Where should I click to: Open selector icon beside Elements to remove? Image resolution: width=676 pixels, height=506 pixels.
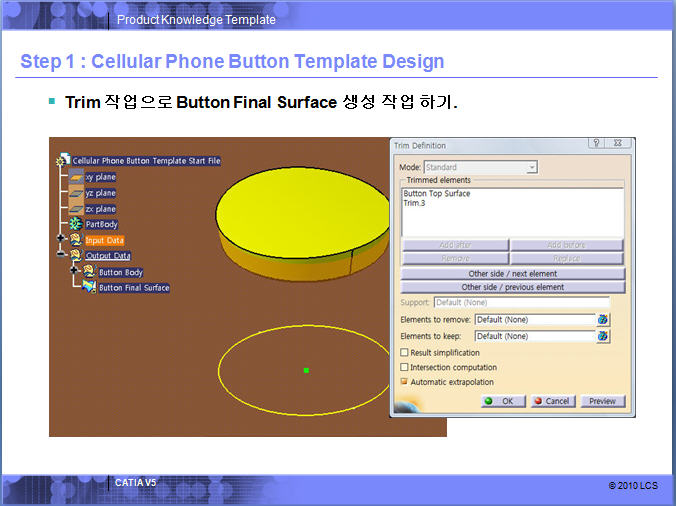603,320
